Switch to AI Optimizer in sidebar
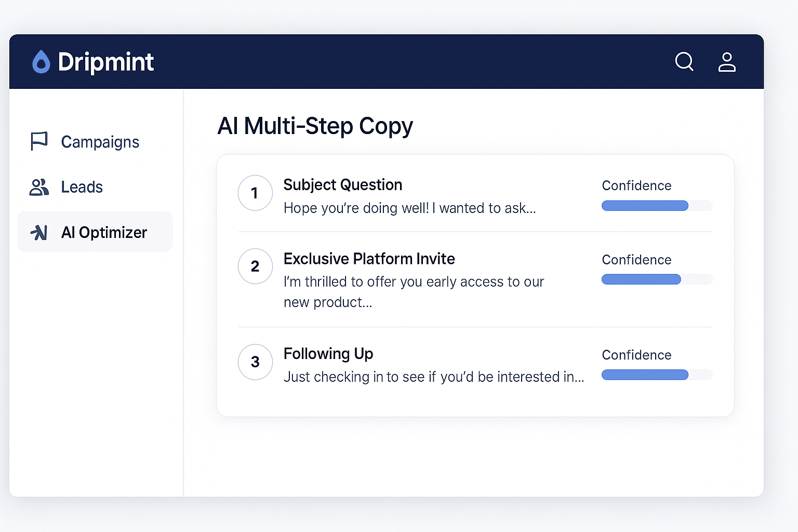This screenshot has height=532, width=798. (104, 232)
